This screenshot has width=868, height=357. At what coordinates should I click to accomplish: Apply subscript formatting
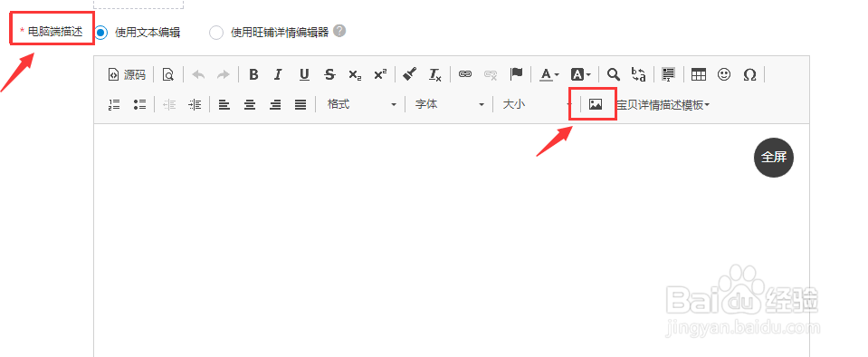click(x=355, y=74)
